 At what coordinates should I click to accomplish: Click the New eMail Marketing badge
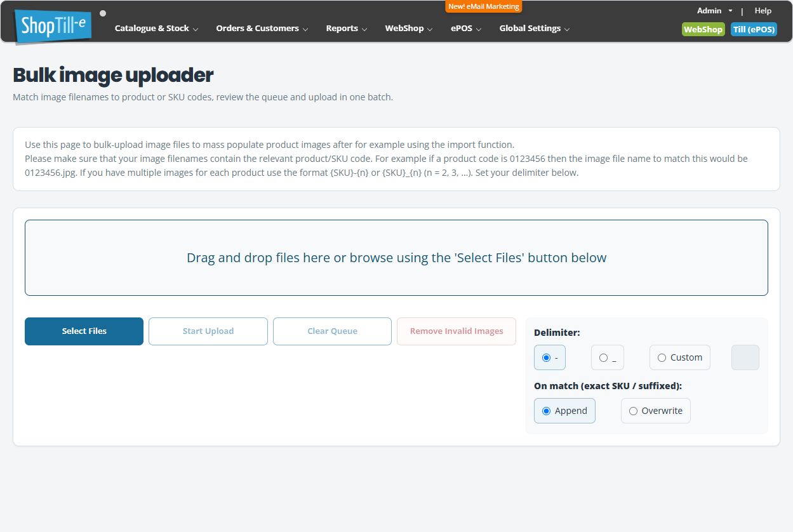click(484, 6)
